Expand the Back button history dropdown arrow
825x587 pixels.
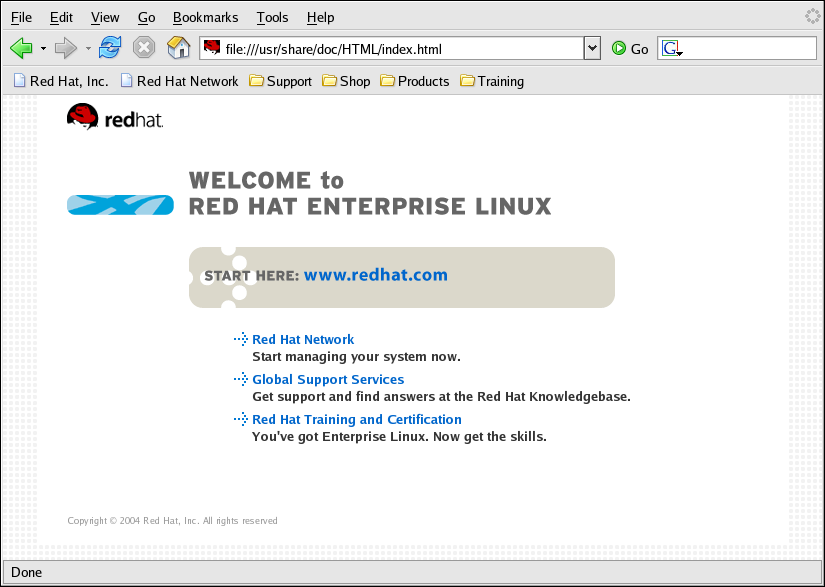43,49
